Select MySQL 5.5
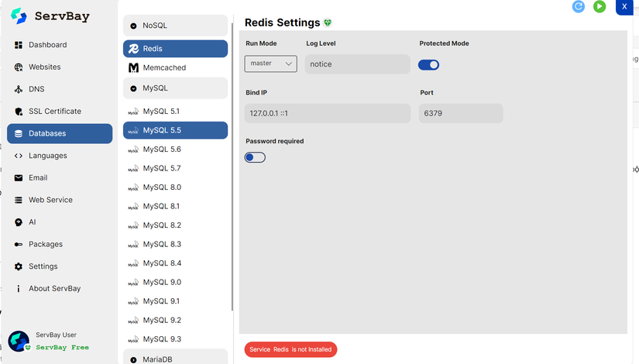 [x=175, y=130]
